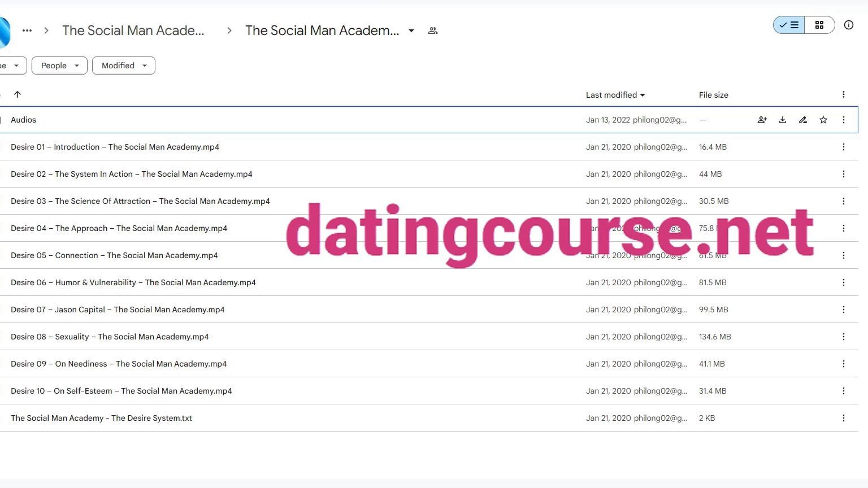
Task: Open more actions for Desire 08 file
Action: point(844,337)
